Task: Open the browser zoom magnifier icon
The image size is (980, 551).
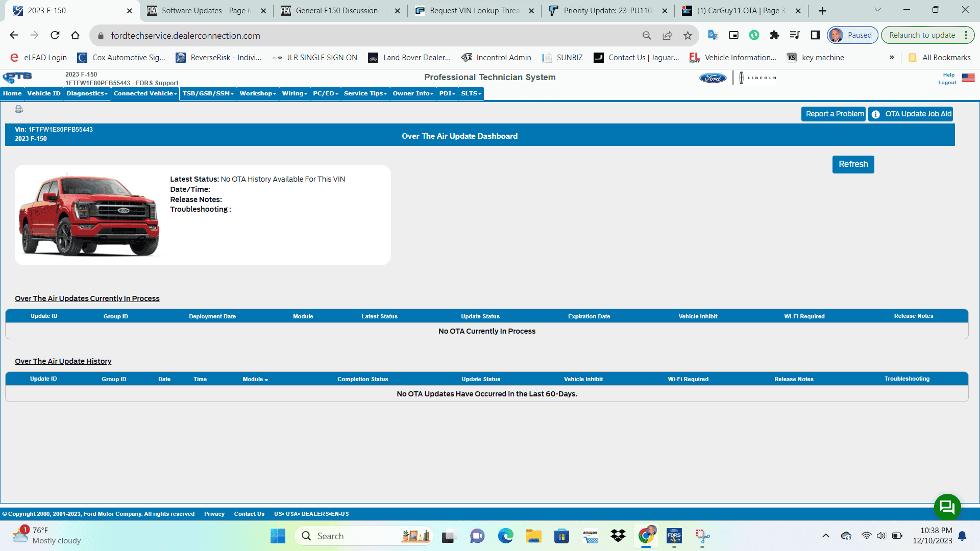Action: pos(647,35)
